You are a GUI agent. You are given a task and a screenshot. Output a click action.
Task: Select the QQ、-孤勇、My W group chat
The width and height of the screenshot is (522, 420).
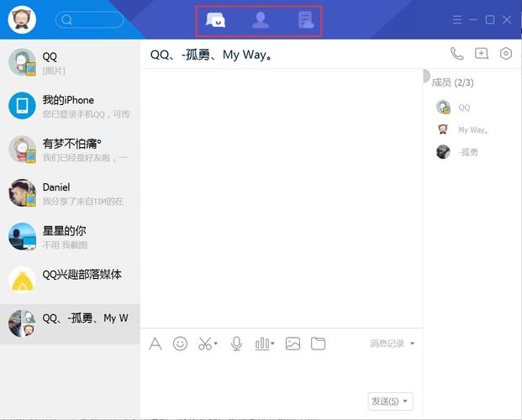(70, 323)
